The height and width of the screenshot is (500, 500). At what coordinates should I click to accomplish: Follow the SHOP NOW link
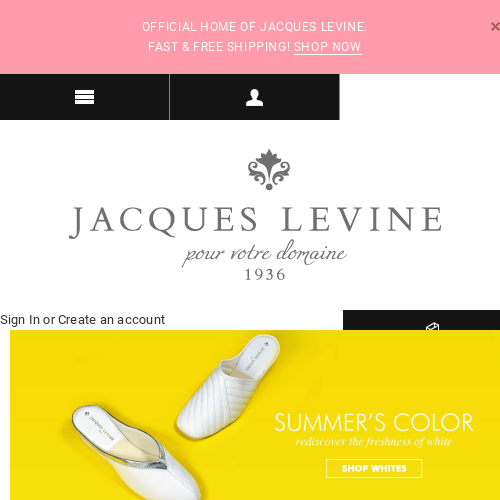(327, 47)
